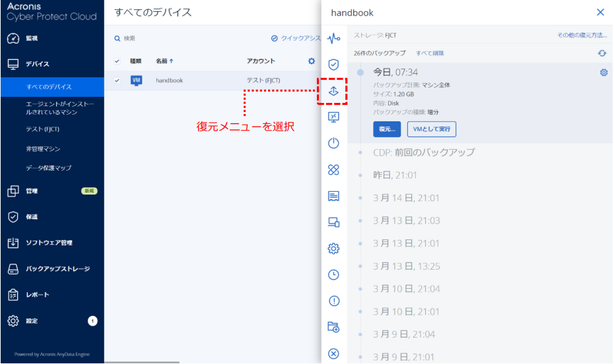Click the VMとして実行 button
614x364 pixels.
(431, 129)
